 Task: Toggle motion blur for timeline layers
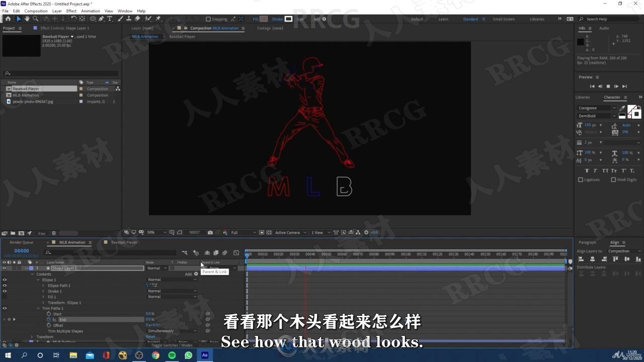(x=225, y=253)
